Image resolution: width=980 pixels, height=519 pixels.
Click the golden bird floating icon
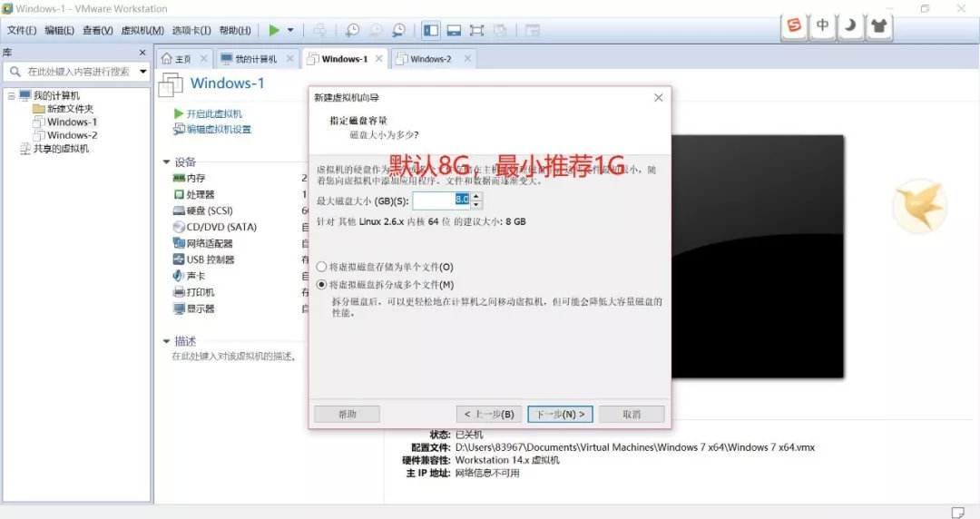coord(919,206)
